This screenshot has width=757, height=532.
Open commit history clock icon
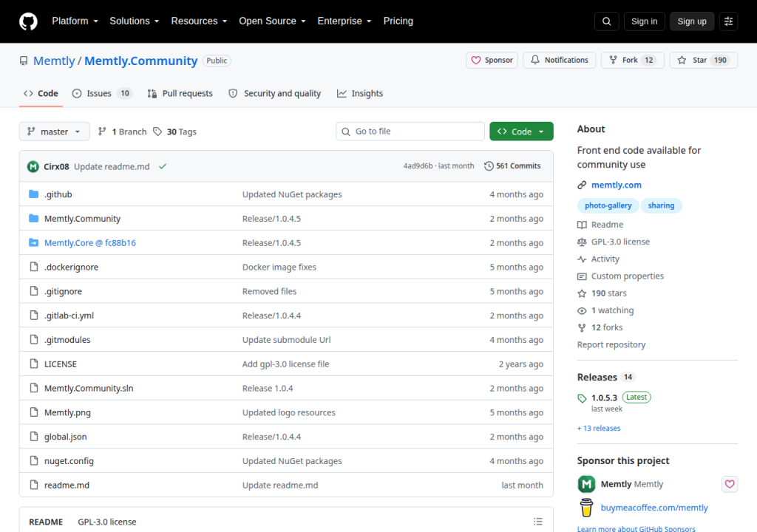(x=489, y=166)
